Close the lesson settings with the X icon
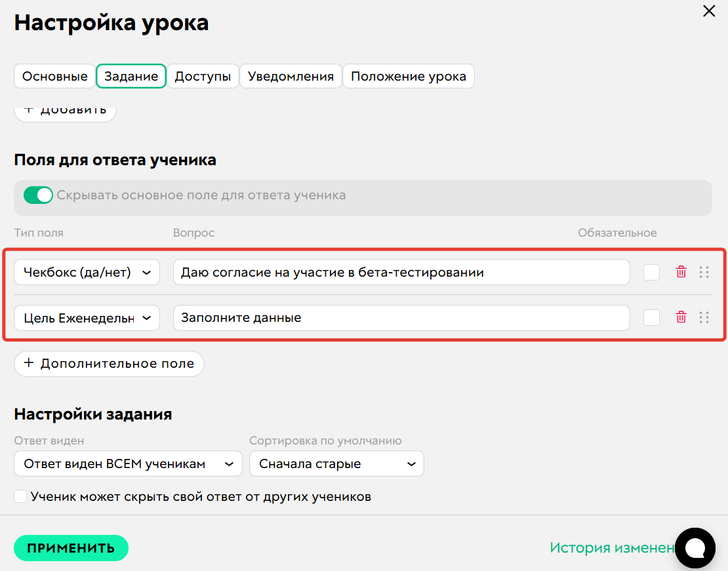728x571 pixels. coord(709,11)
